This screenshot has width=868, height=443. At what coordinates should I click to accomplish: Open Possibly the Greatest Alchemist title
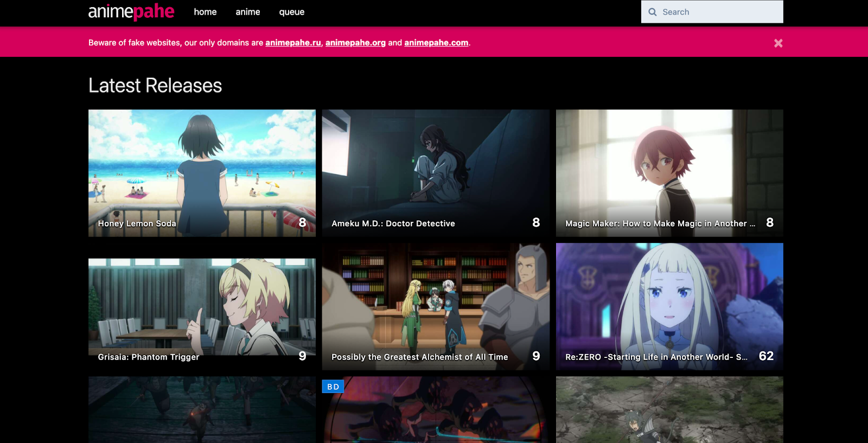coord(420,357)
